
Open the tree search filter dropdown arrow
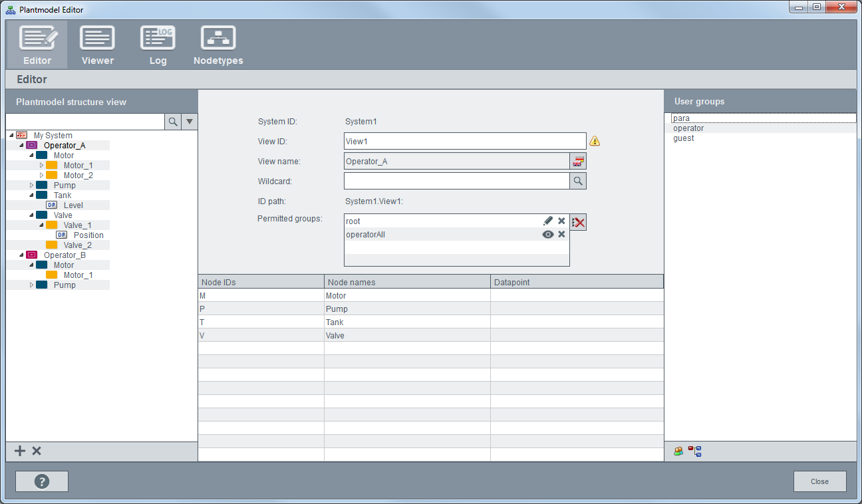pos(190,121)
